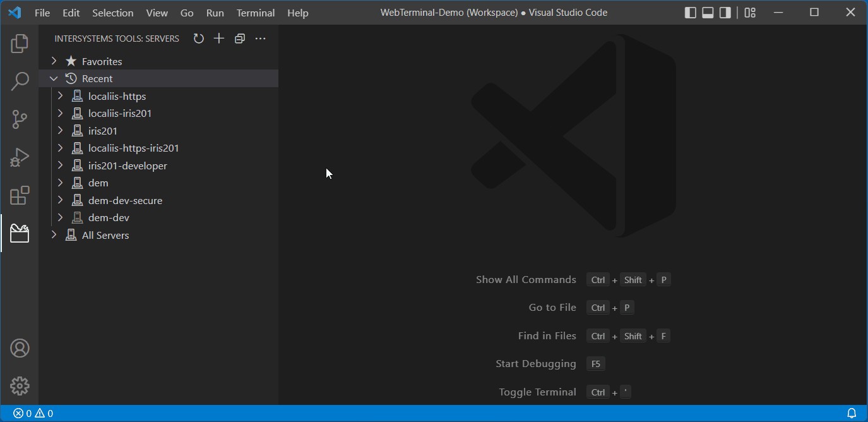Expand the All Servers node
Screen dimensions: 868x422
point(54,235)
